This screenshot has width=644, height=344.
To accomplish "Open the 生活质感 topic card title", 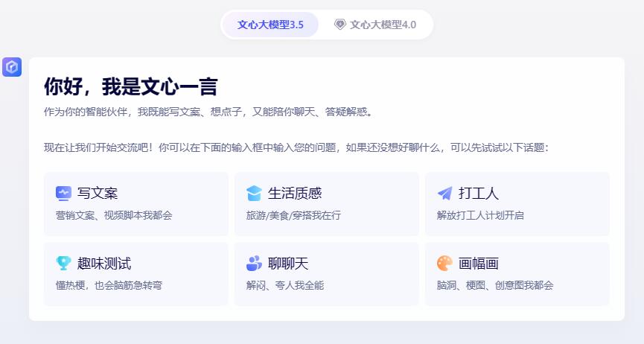I will pos(294,194).
